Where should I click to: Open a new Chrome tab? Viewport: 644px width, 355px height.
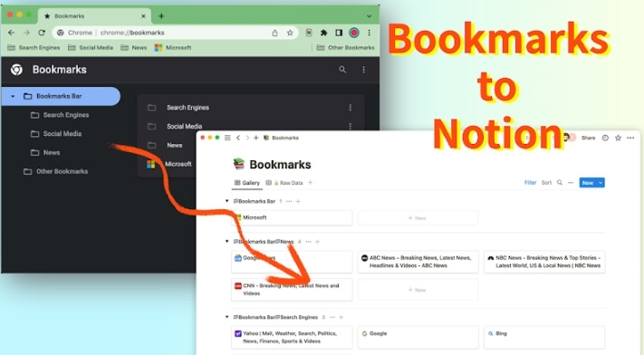coord(161,16)
